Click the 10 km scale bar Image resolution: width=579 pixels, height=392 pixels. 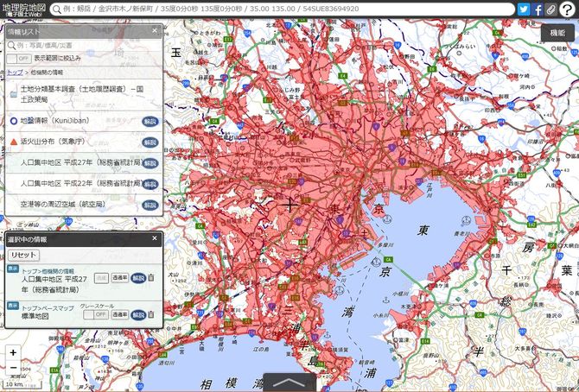(22, 384)
